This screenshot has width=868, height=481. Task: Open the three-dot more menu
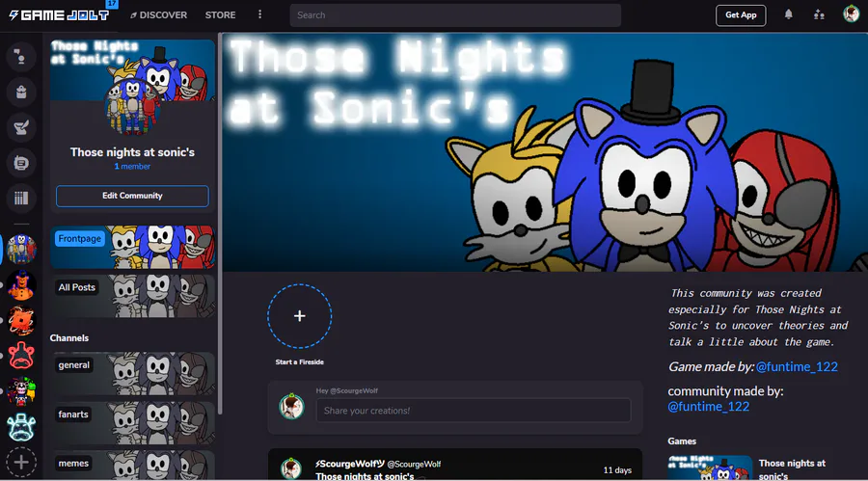(x=259, y=14)
